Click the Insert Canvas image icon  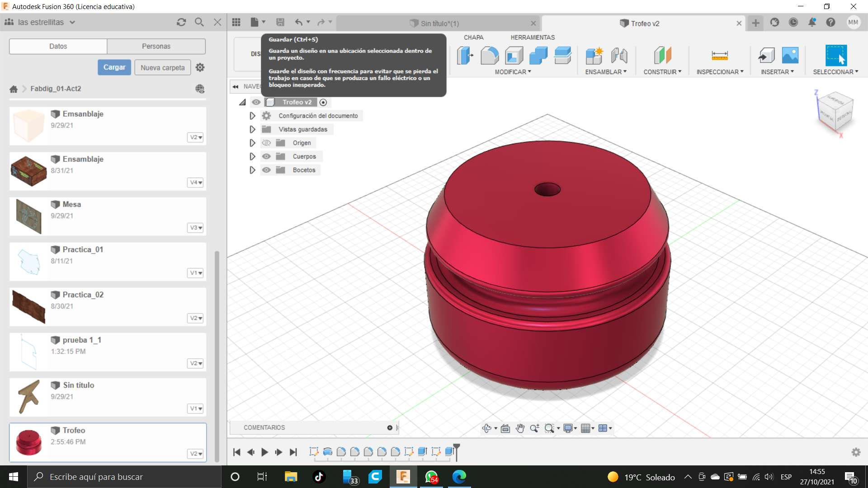pos(790,56)
